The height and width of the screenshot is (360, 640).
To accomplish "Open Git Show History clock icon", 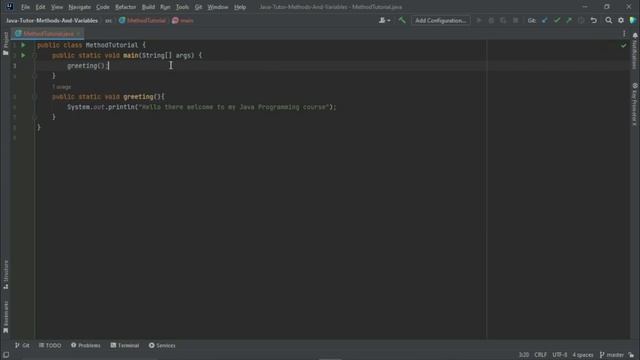I will coord(581,20).
